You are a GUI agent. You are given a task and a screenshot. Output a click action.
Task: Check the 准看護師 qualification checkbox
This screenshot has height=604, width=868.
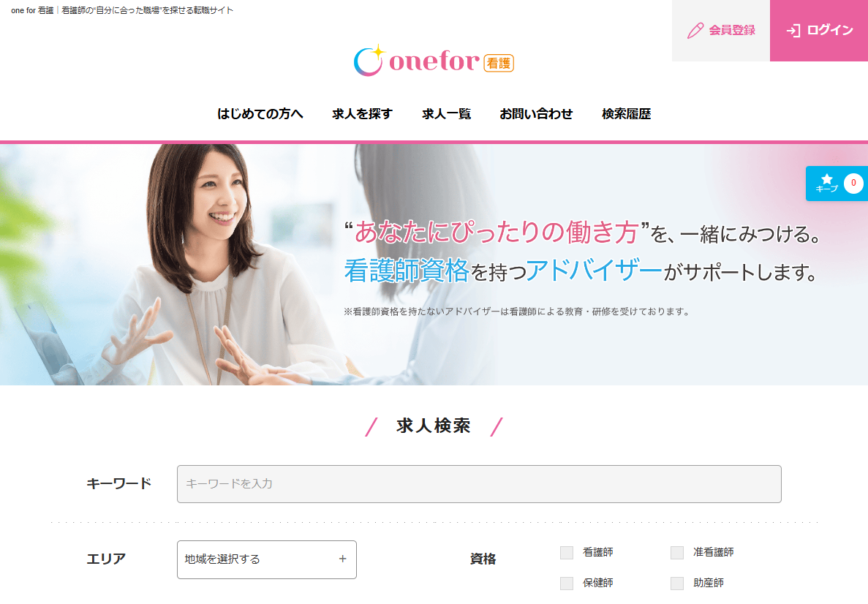coord(677,553)
